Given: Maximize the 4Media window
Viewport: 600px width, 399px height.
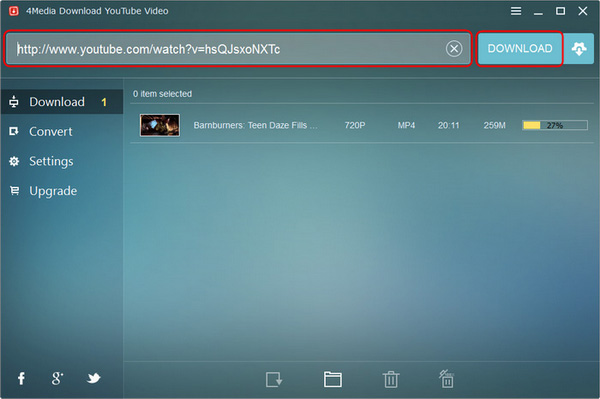Looking at the screenshot, I should 560,11.
